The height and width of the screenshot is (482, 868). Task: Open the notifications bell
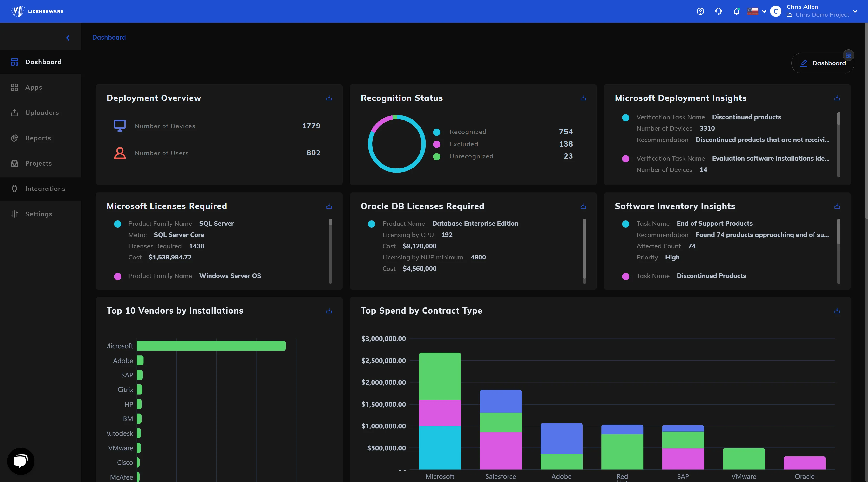[x=736, y=12]
